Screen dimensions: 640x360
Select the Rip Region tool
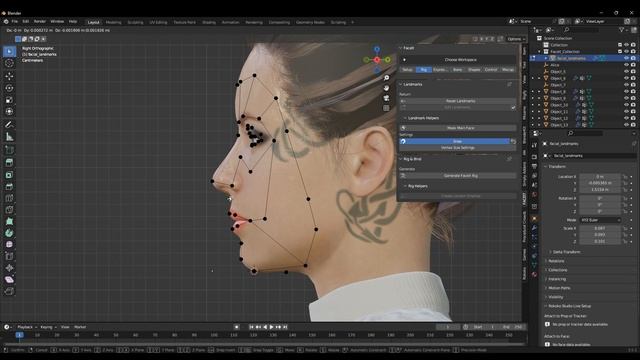pyautogui.click(x=9, y=291)
